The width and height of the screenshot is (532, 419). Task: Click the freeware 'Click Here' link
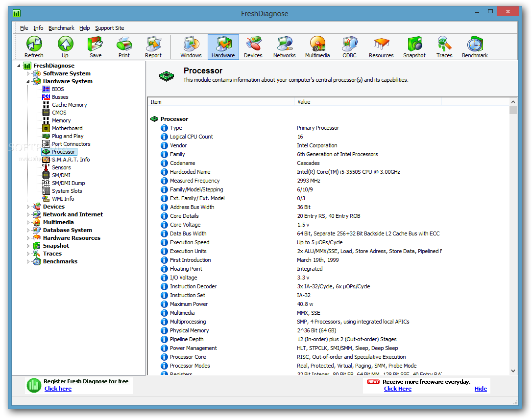(398, 389)
